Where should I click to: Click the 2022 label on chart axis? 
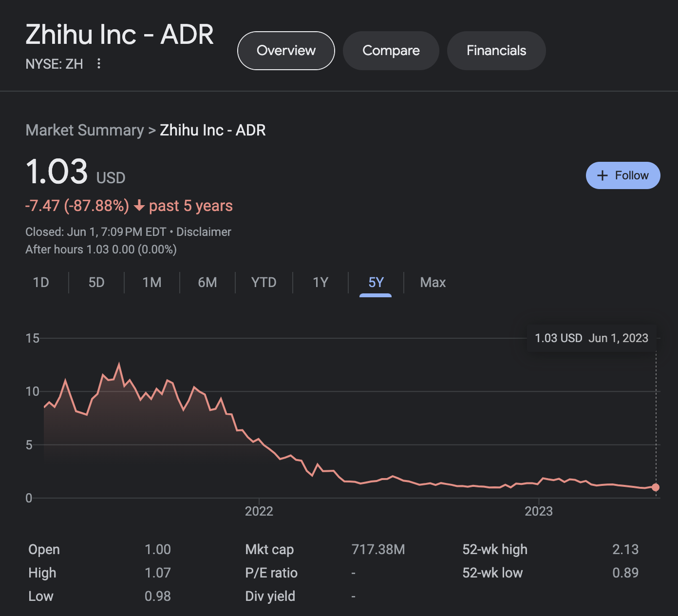259,511
